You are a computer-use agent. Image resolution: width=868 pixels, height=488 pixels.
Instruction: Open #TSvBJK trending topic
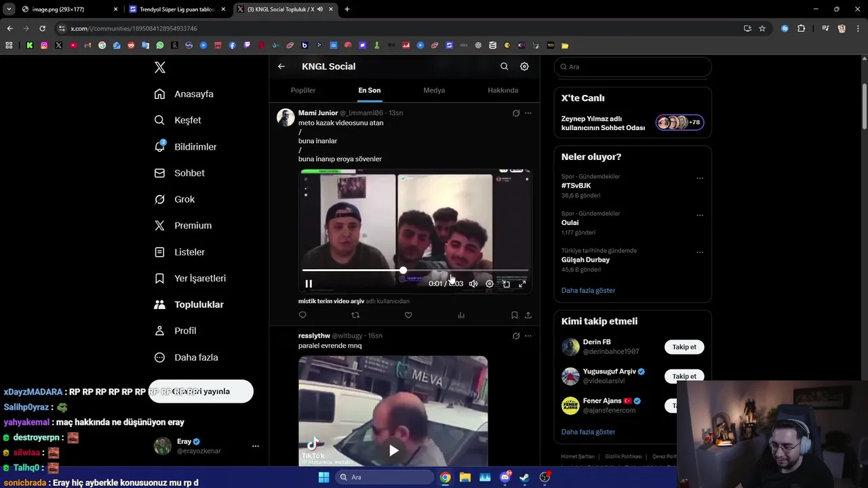coord(576,186)
